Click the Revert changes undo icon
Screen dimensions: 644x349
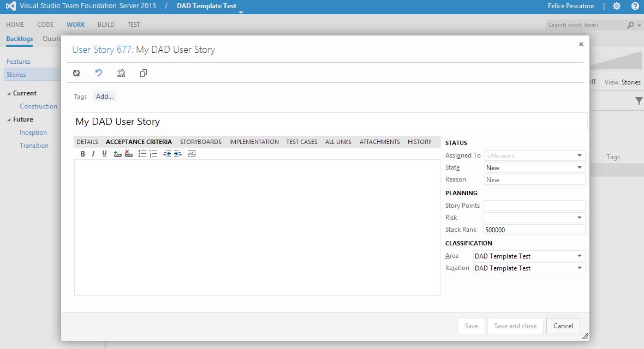click(99, 73)
